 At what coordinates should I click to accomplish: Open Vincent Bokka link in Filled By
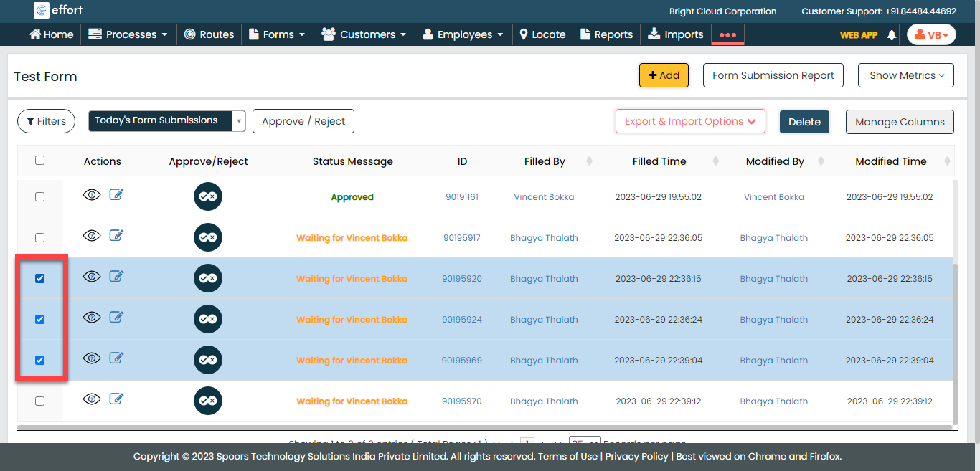[544, 197]
